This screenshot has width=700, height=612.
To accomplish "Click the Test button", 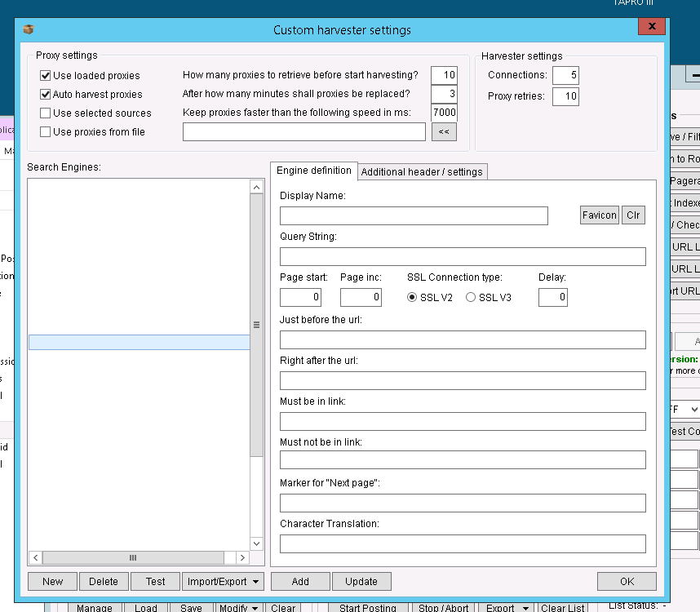I will point(155,581).
